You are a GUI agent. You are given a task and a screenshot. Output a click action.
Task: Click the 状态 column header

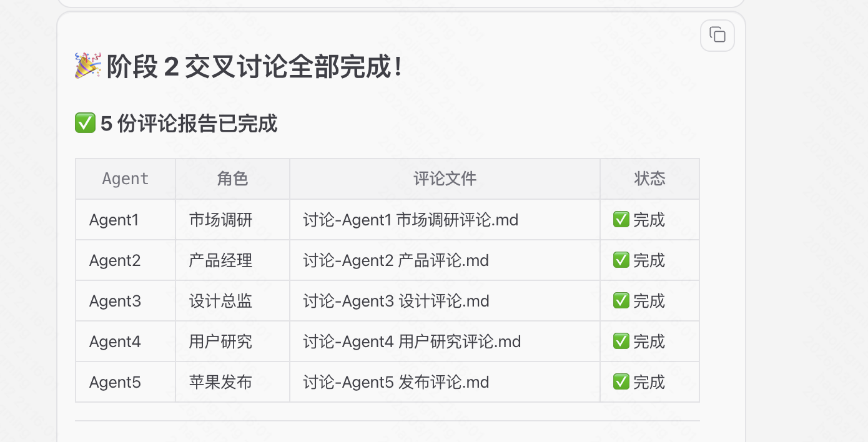[649, 179]
